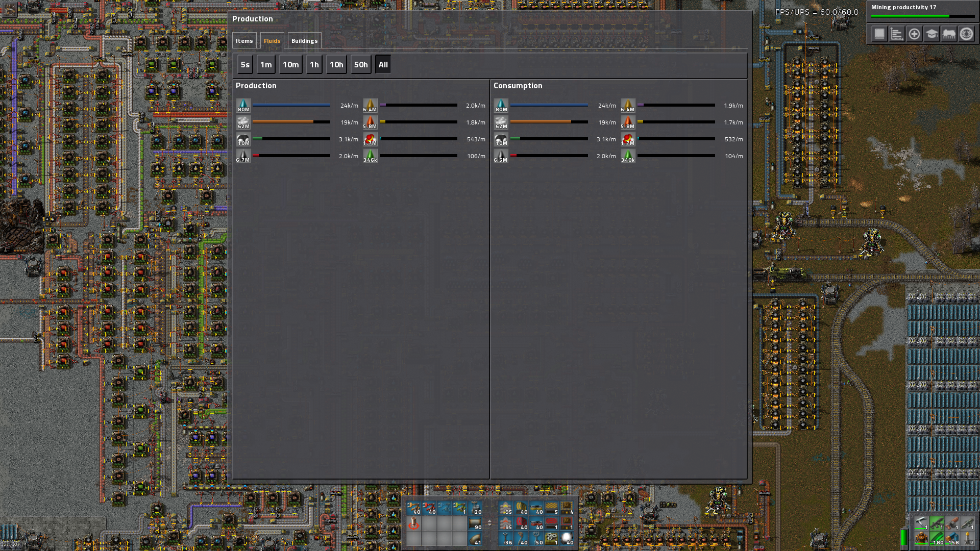Viewport: 980px width, 551px height.
Task: Click the top-left corner map icon
Action: pos(10,10)
